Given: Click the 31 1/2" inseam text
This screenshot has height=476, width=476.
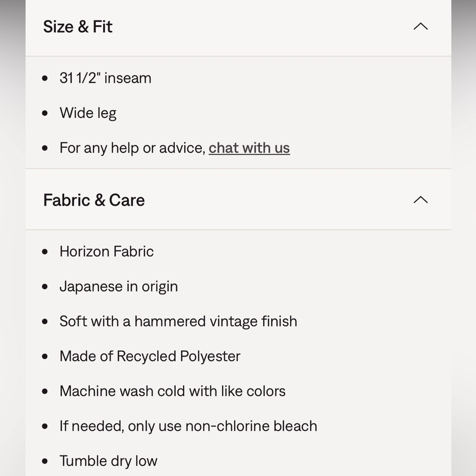Looking at the screenshot, I should (105, 78).
